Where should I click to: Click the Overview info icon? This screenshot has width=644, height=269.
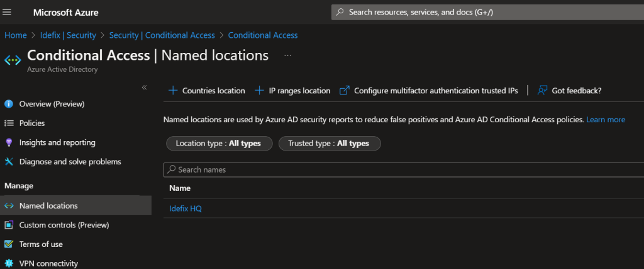[x=9, y=104]
